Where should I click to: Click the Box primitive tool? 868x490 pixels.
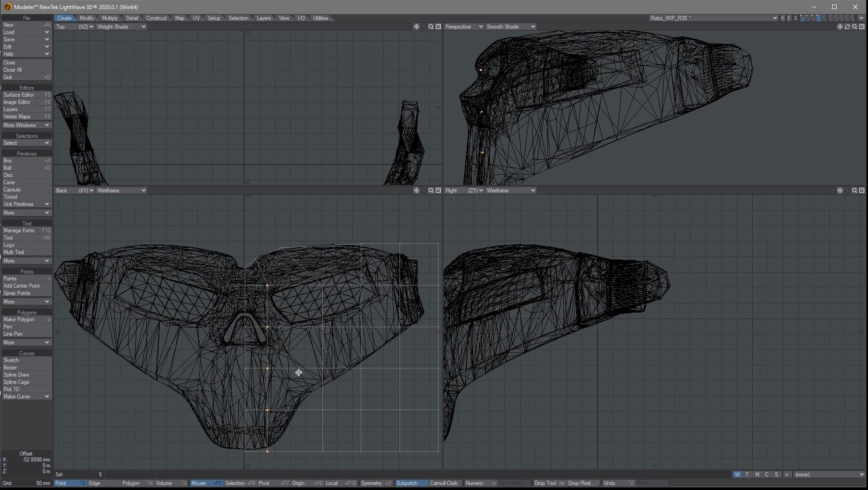pyautogui.click(x=26, y=161)
